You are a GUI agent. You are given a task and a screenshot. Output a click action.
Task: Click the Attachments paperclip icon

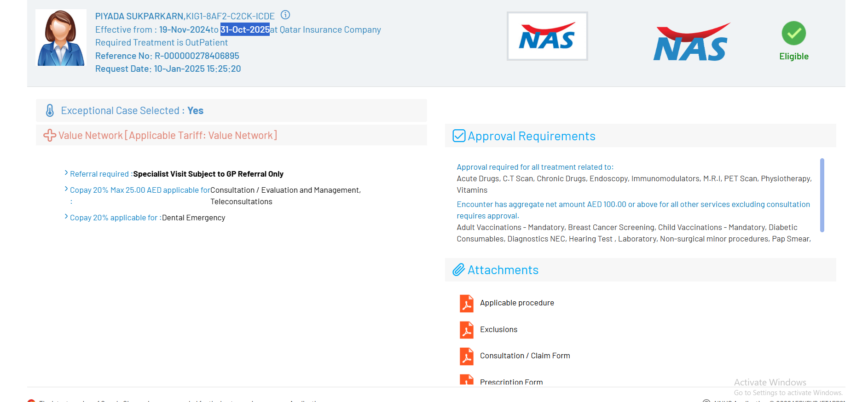(x=459, y=270)
